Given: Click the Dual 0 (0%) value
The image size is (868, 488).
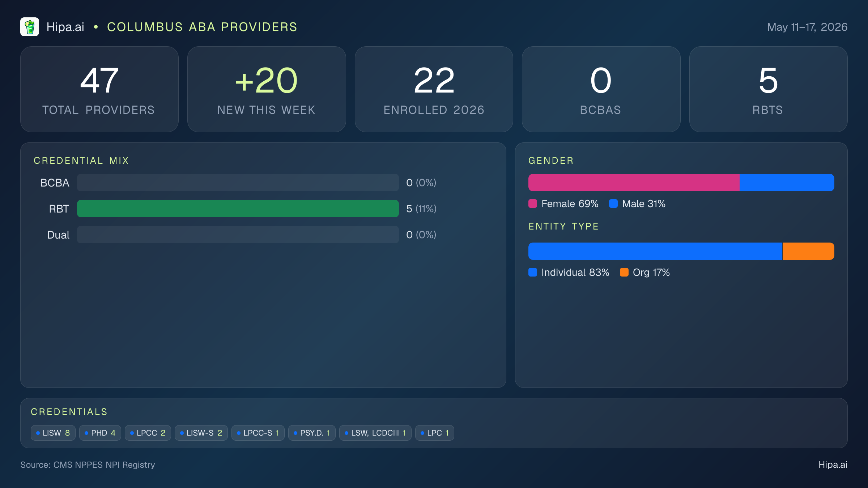Looking at the screenshot, I should pyautogui.click(x=421, y=235).
